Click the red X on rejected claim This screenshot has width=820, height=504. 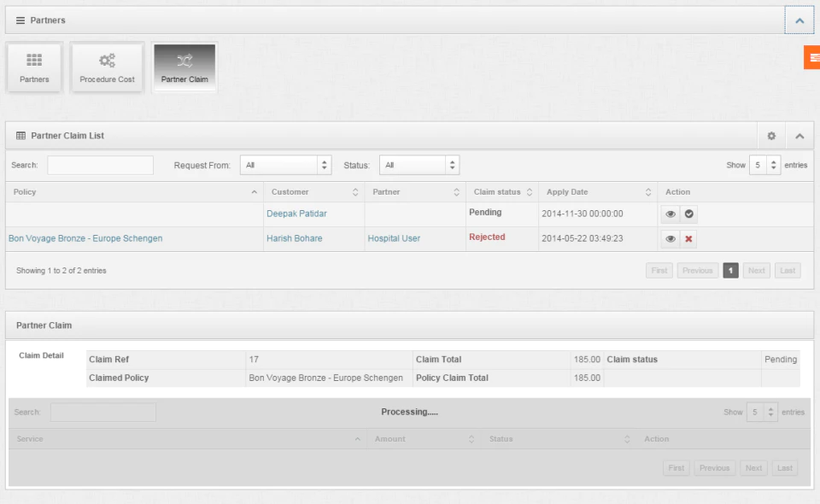[688, 239]
